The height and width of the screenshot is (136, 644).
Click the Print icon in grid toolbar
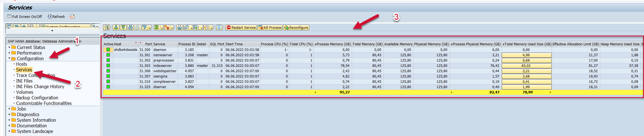(179, 27)
